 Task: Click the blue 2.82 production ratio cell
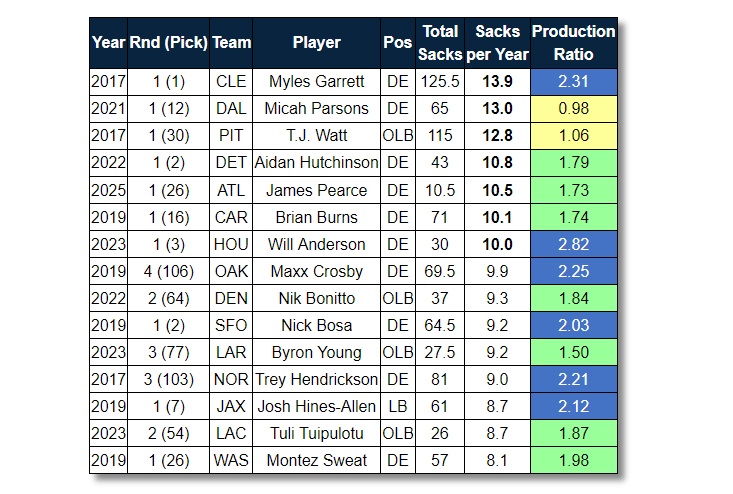[573, 244]
